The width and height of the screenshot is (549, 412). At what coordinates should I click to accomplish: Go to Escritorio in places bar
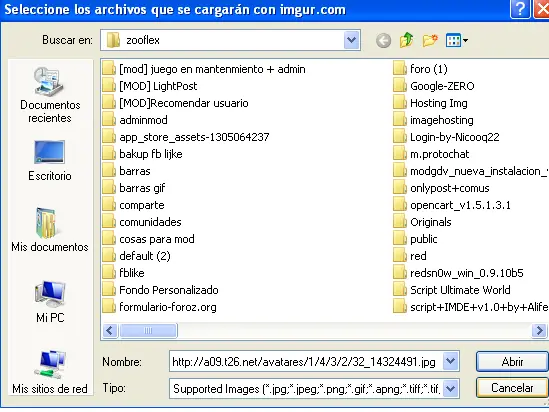click(50, 161)
